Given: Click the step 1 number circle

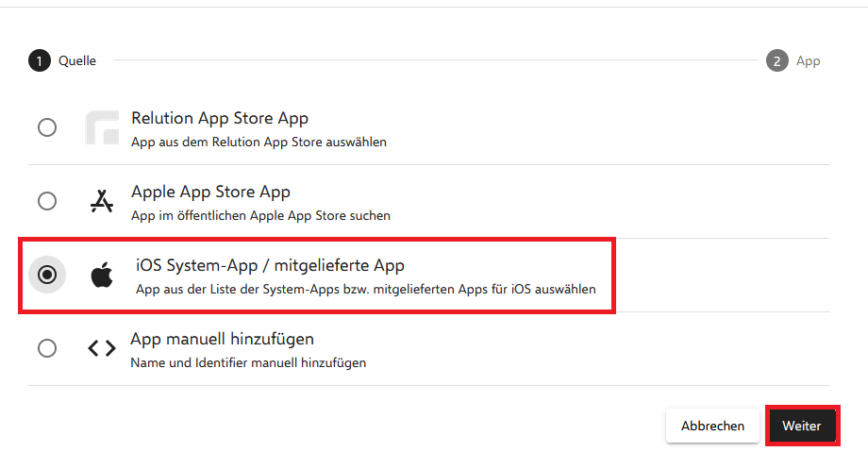Looking at the screenshot, I should pyautogui.click(x=39, y=61).
